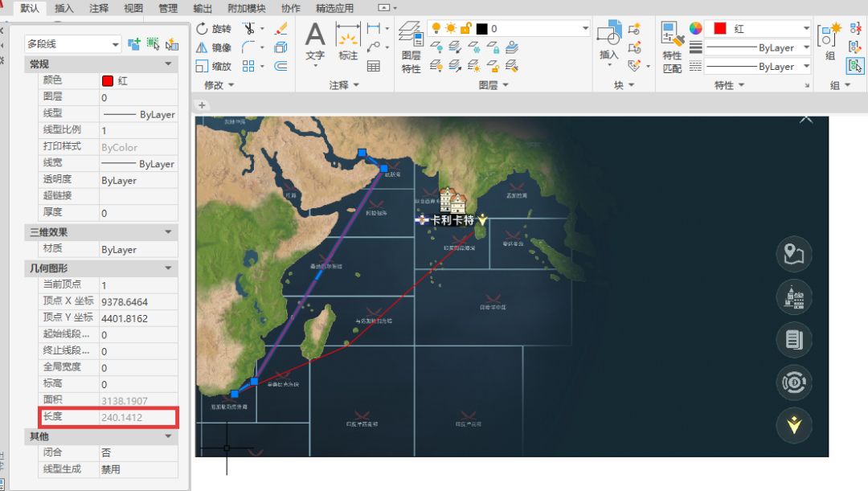Select the Scale (缩放) tool
The image size is (868, 491).
(x=214, y=67)
